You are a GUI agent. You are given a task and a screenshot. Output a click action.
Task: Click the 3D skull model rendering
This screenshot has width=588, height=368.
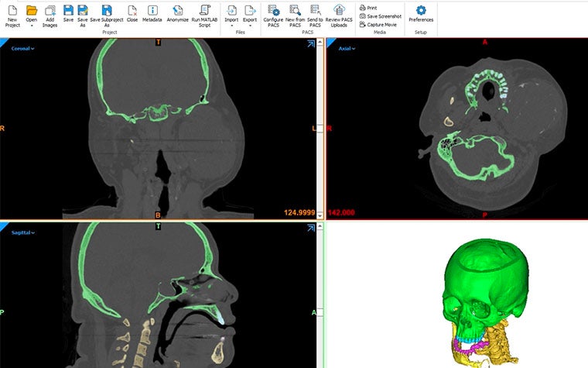(487, 302)
